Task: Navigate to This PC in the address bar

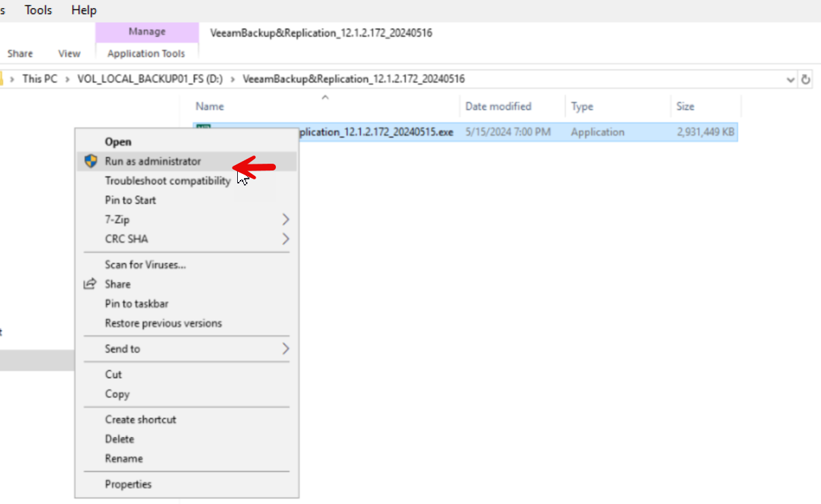Action: (x=40, y=79)
